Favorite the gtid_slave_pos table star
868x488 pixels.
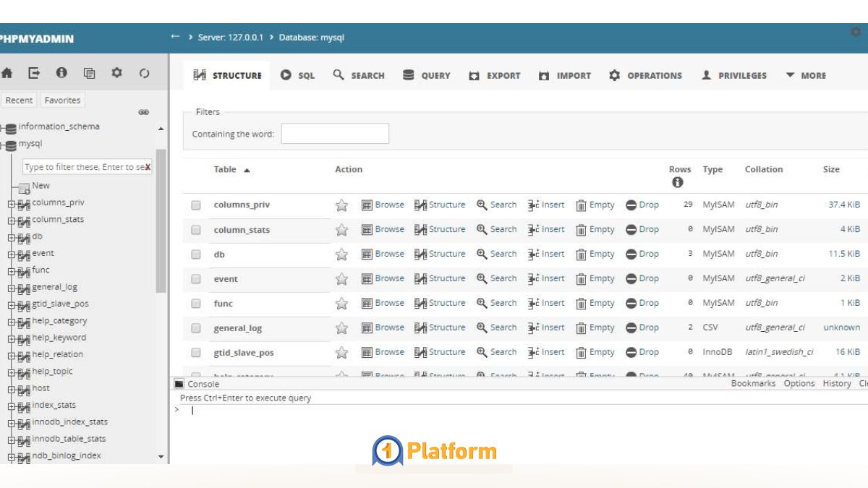coord(341,352)
